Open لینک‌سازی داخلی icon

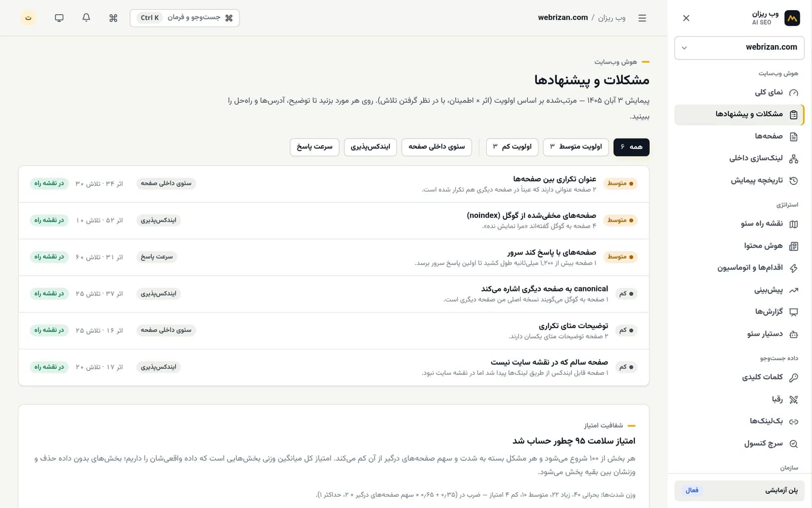794,158
